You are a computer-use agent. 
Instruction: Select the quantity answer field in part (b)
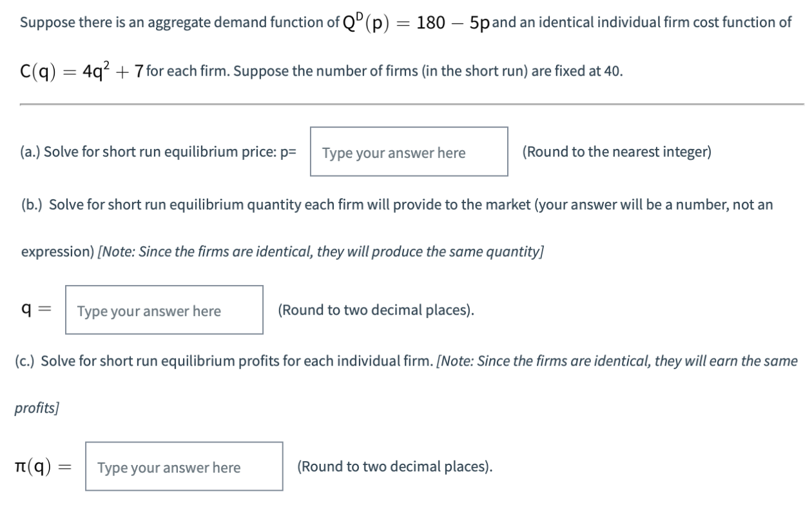click(x=164, y=310)
